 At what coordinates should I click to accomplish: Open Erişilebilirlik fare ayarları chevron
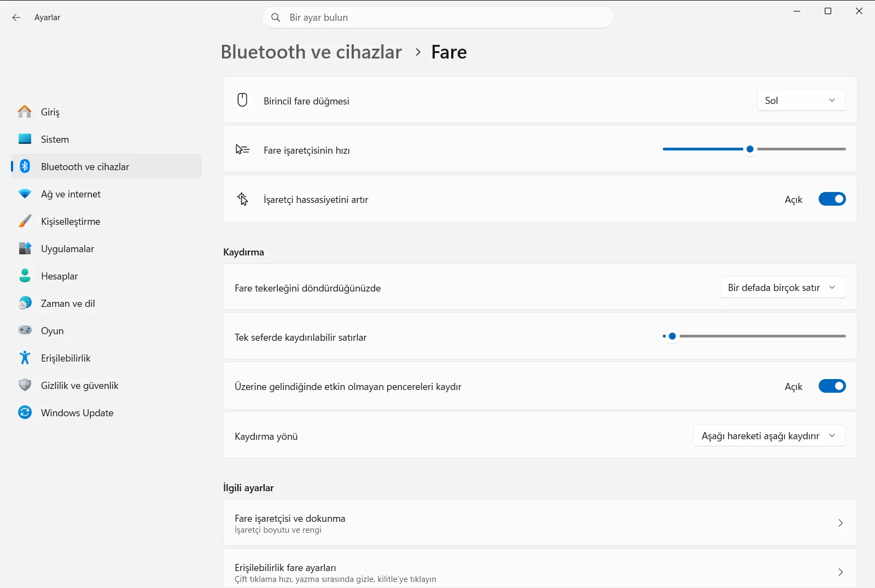coord(841,572)
